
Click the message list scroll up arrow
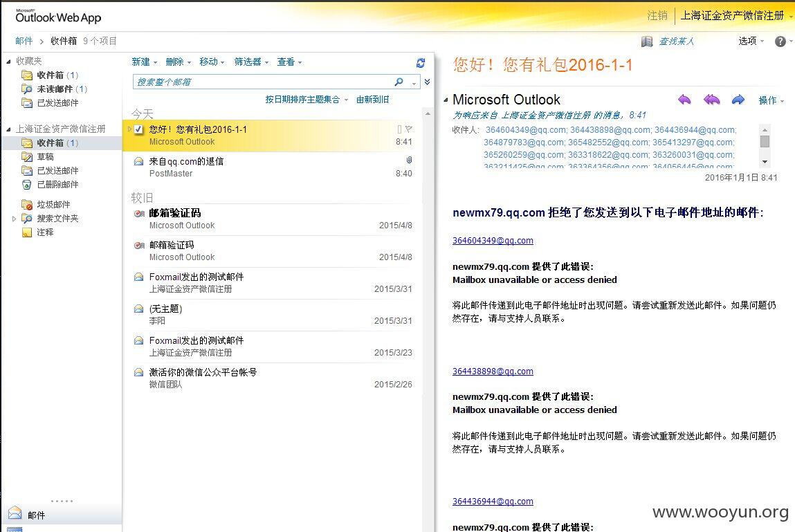coord(428,113)
